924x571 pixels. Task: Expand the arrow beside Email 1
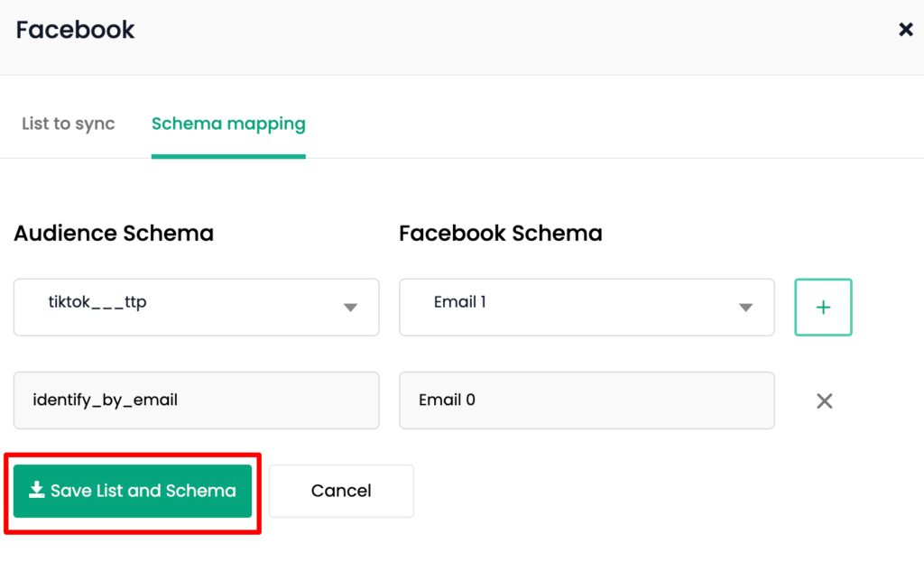pyautogui.click(x=746, y=308)
